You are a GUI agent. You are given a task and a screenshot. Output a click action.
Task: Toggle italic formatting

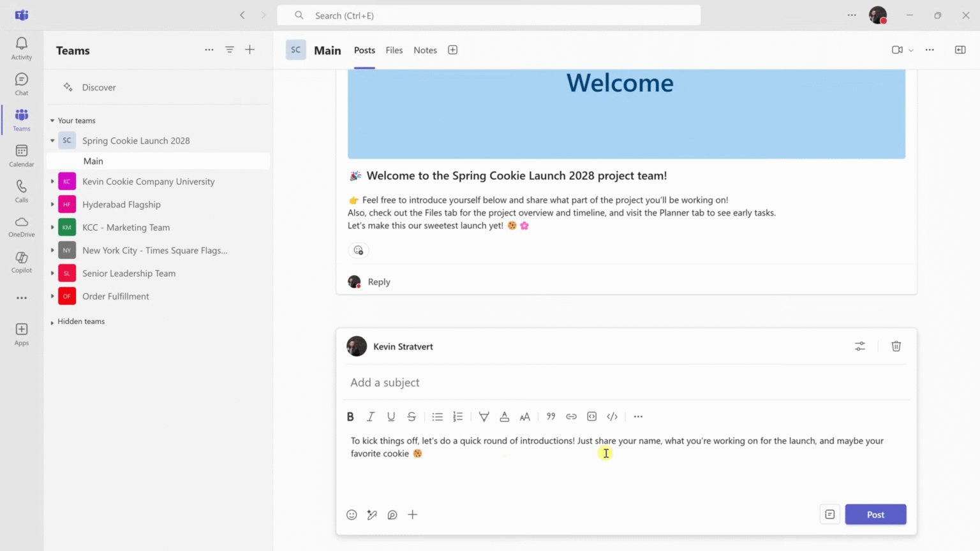(371, 416)
